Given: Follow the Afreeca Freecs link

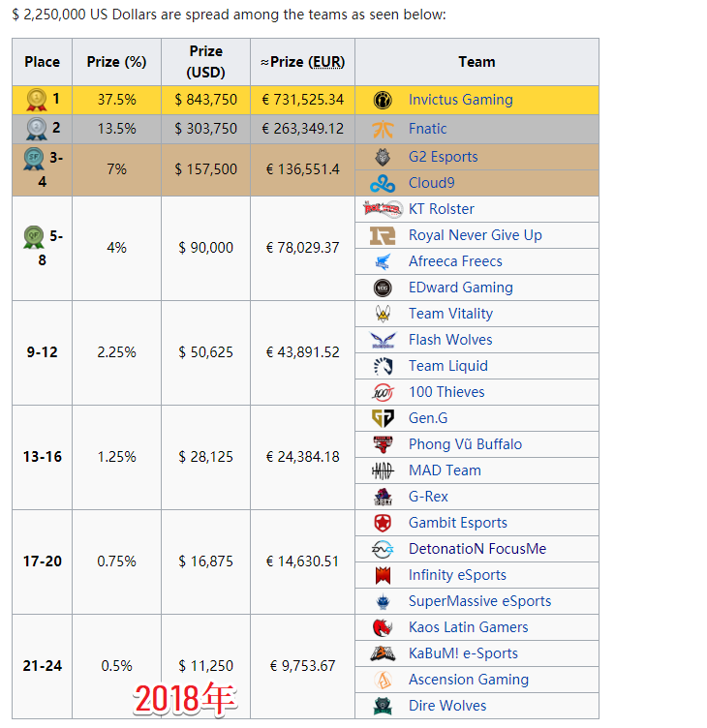Looking at the screenshot, I should (x=455, y=261).
